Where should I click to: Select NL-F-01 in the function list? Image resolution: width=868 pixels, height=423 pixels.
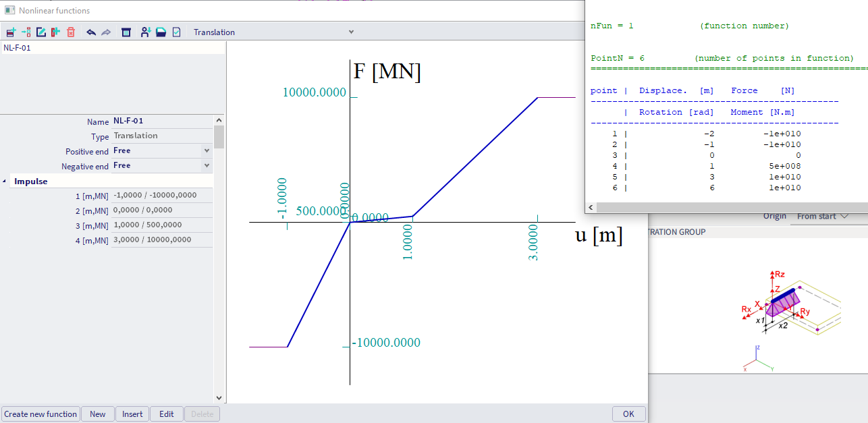click(x=18, y=48)
